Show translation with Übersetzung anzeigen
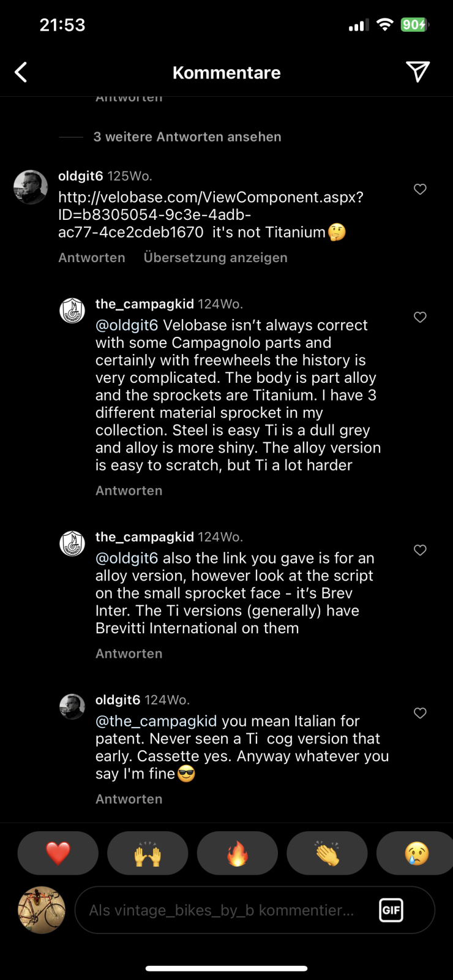The width and height of the screenshot is (453, 980). click(x=215, y=258)
